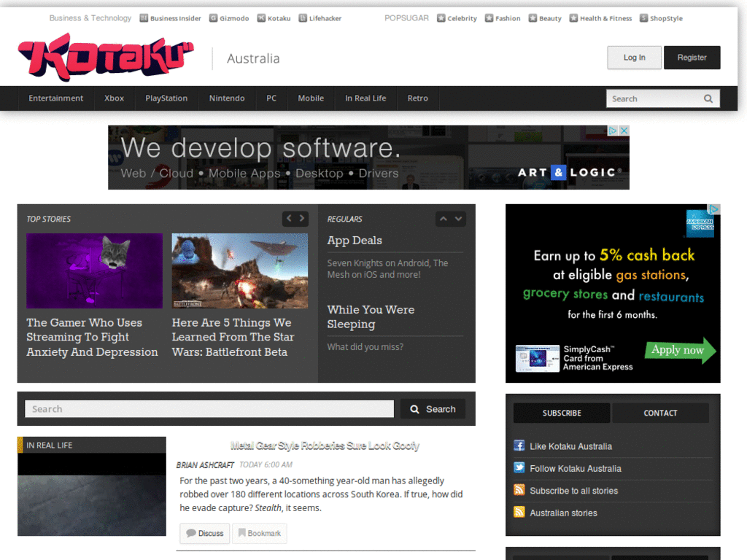Move Regulars list down
The image size is (747, 560).
tap(458, 219)
